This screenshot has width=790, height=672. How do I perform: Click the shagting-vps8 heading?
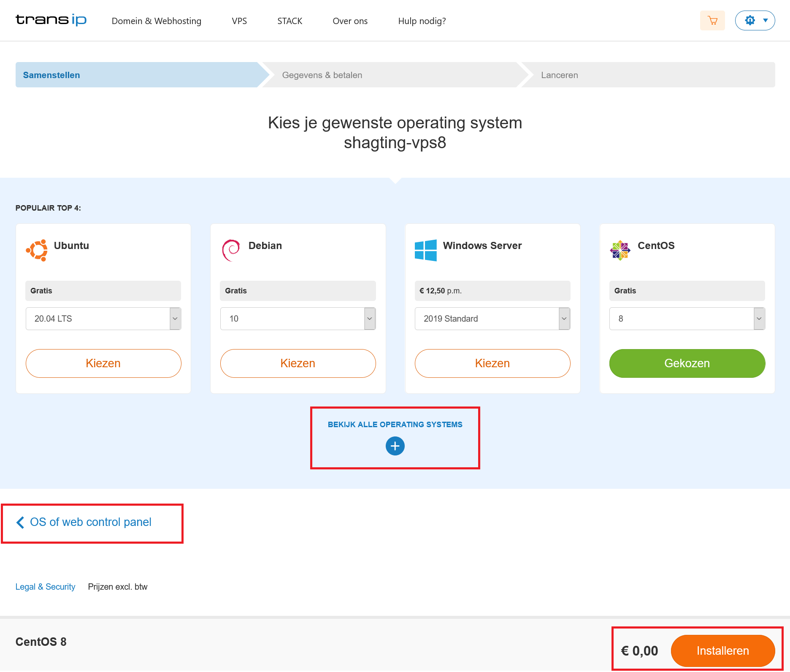(395, 143)
